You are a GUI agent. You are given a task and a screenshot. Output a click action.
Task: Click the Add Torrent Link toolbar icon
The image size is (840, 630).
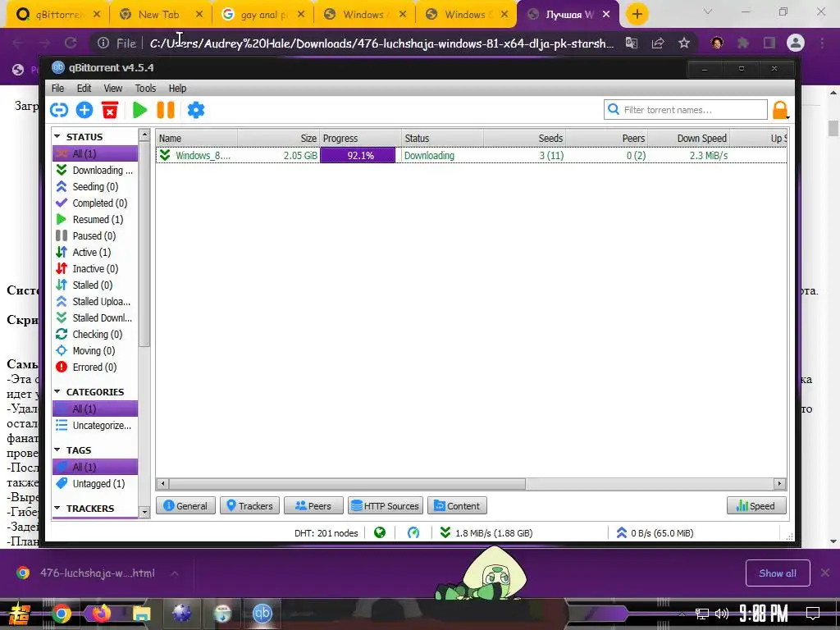coord(59,110)
